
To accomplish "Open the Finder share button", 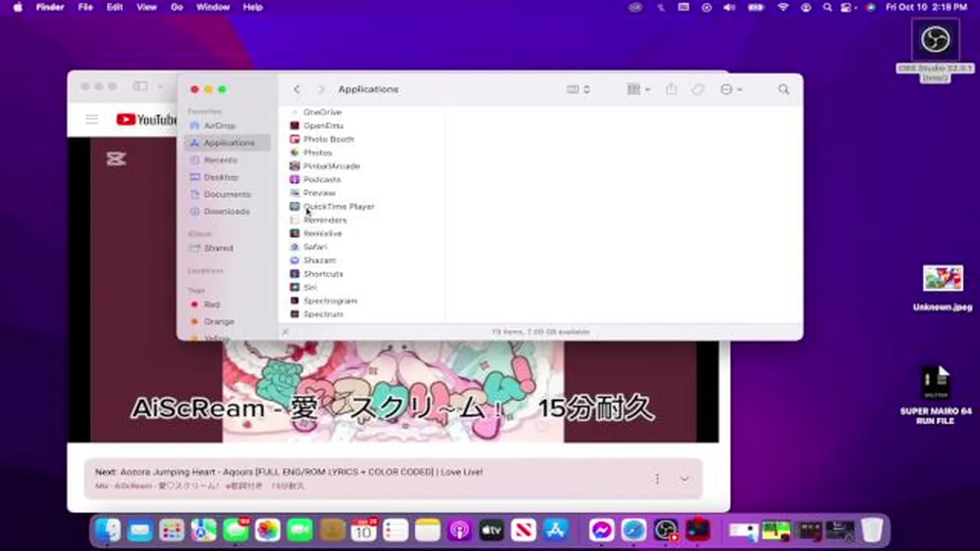I will coord(671,90).
